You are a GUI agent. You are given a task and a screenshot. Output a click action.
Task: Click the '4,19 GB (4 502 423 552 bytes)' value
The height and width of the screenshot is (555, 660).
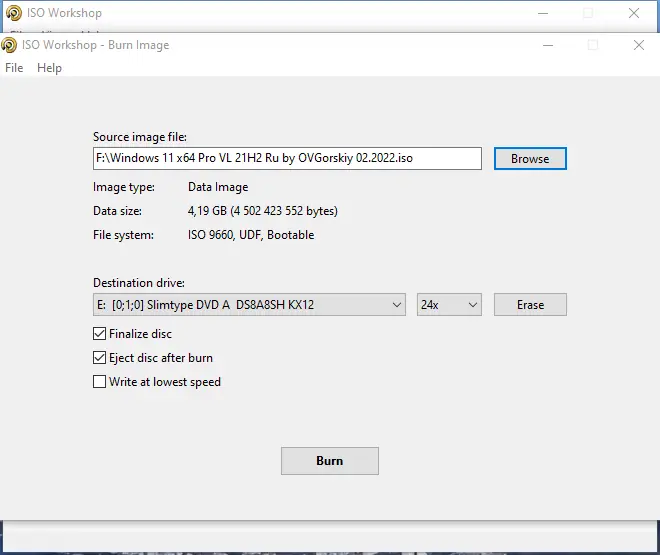[x=263, y=211]
